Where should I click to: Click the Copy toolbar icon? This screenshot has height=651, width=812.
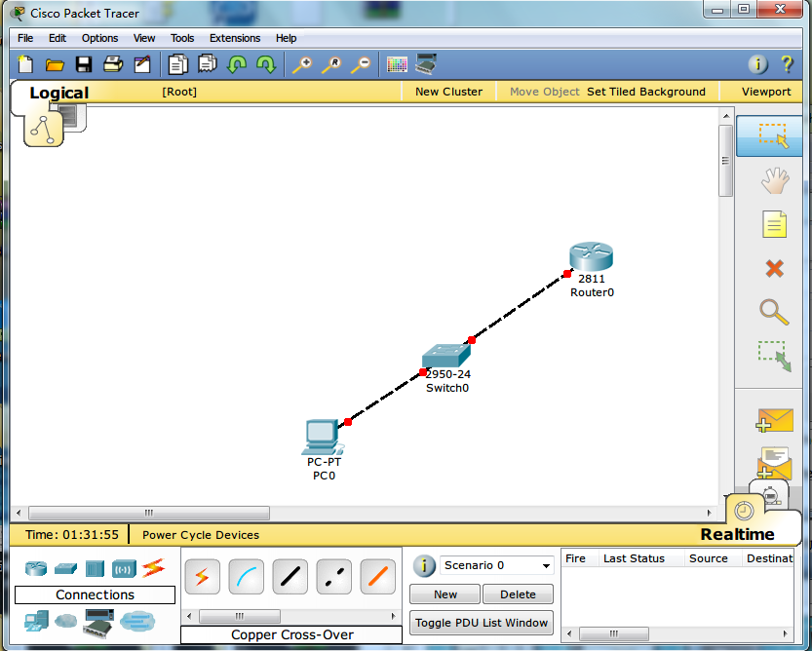pos(177,64)
